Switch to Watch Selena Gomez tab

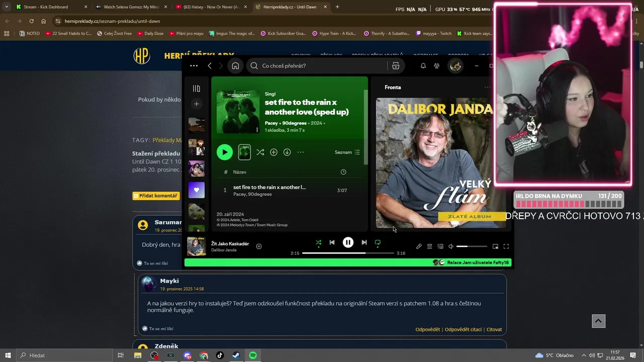click(131, 7)
